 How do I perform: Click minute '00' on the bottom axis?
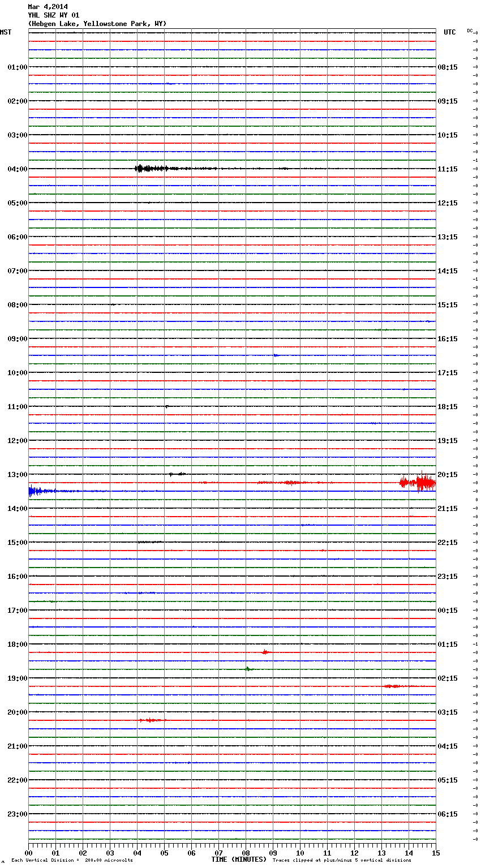tap(28, 853)
